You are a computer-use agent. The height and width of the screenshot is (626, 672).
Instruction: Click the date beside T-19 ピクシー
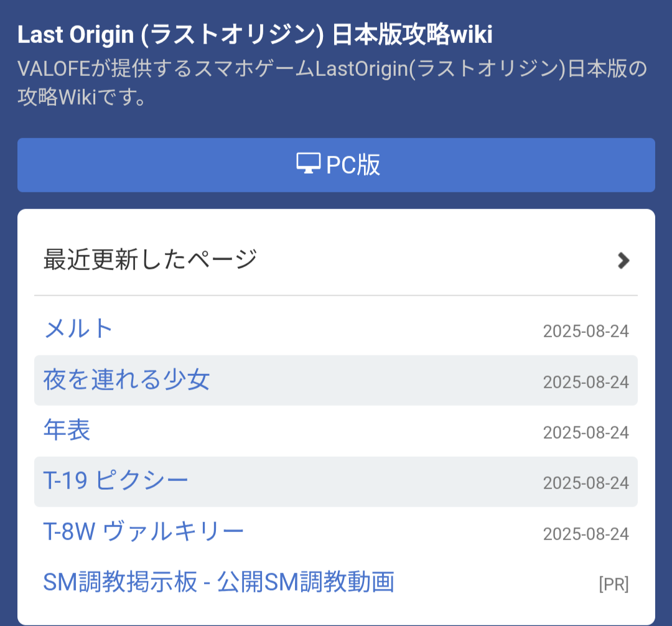point(586,484)
